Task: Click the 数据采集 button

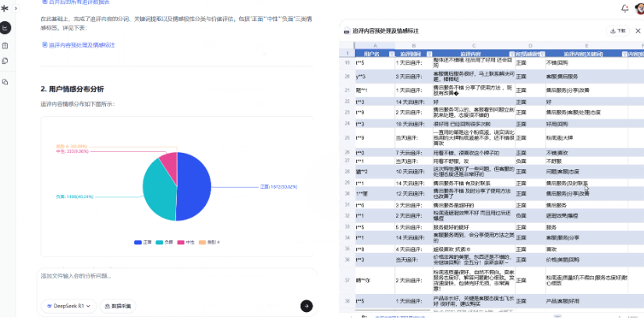Action: (x=118, y=306)
